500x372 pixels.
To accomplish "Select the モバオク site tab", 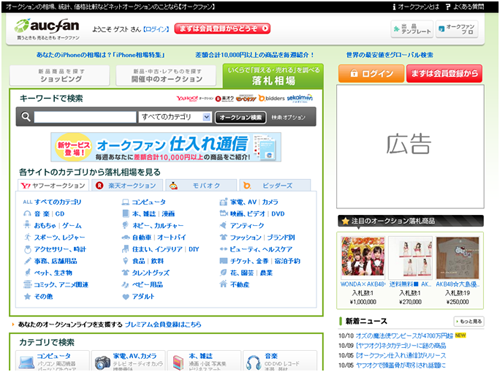I will (201, 186).
